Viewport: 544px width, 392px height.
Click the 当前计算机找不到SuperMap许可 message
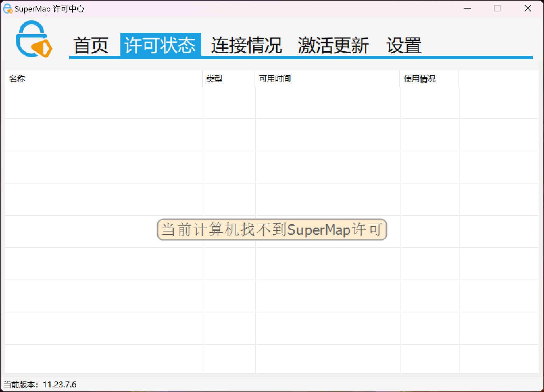[272, 230]
